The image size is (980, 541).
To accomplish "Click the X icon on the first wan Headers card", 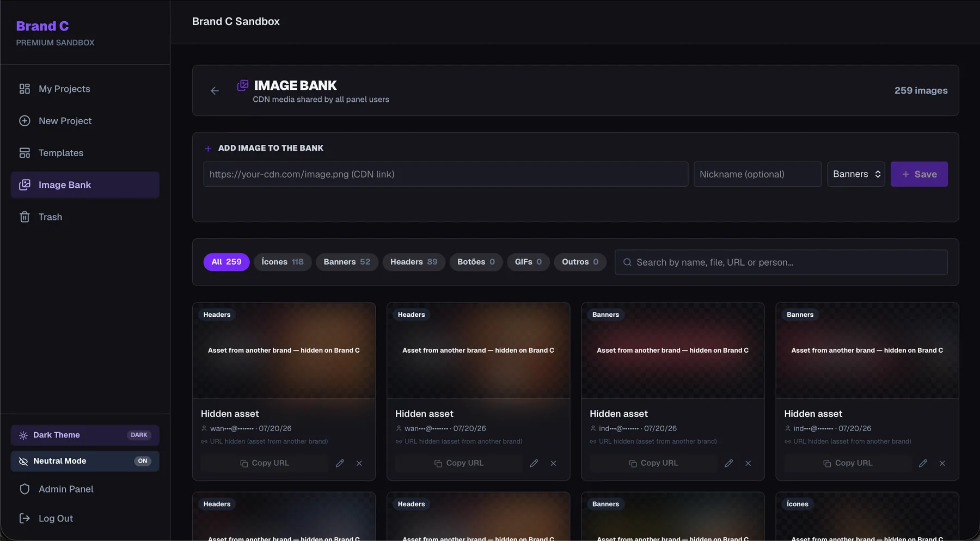I will coord(359,463).
